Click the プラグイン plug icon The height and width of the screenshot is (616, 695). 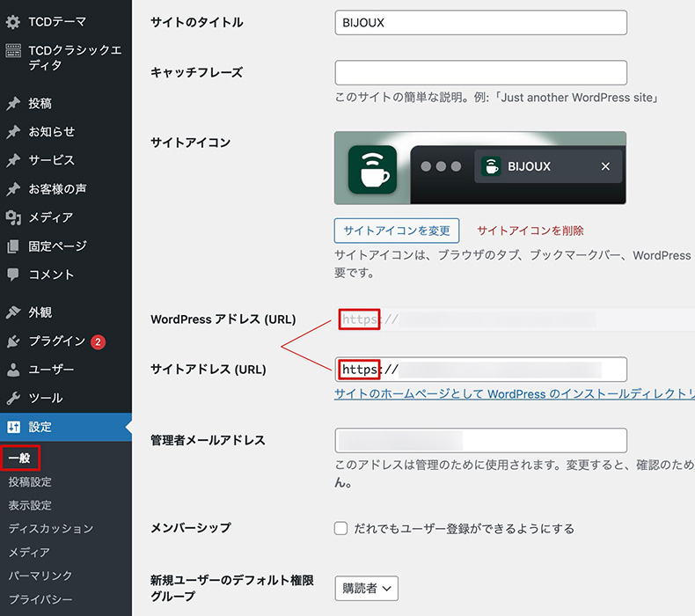(13, 341)
